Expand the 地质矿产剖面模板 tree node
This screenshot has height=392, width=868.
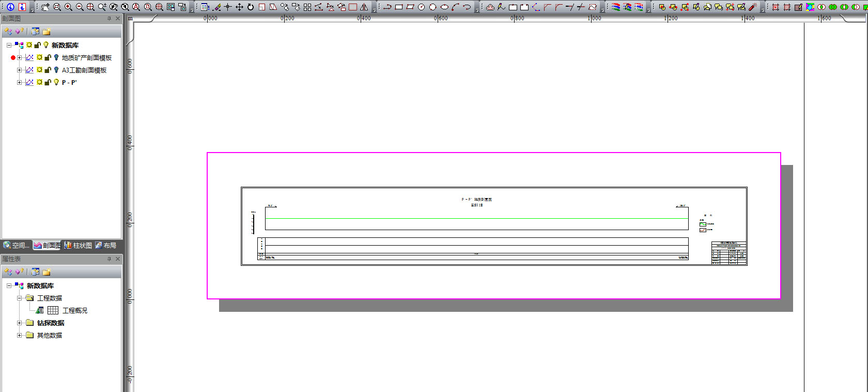(20, 57)
